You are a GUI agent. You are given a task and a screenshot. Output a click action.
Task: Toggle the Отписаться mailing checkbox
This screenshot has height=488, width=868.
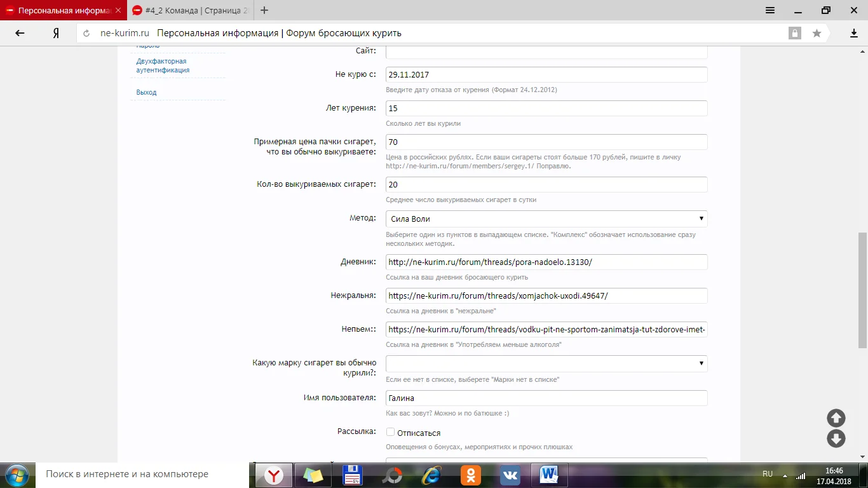[x=391, y=432]
